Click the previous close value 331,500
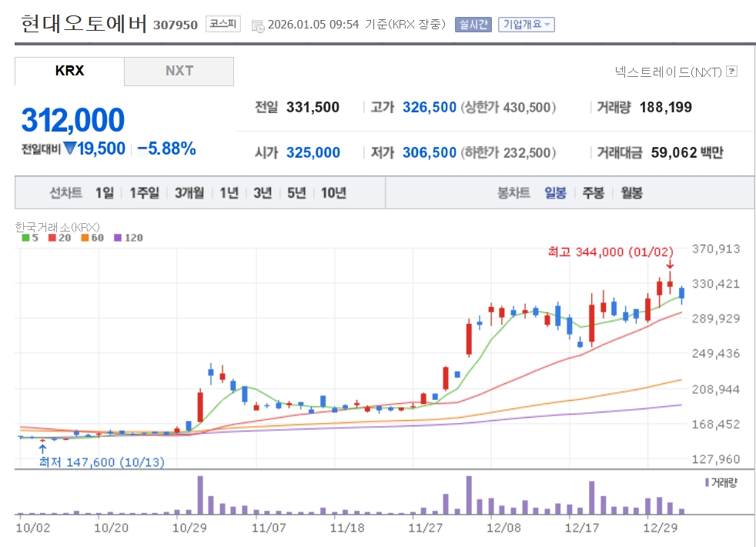Viewport: 756px width, 547px height. coord(313,107)
